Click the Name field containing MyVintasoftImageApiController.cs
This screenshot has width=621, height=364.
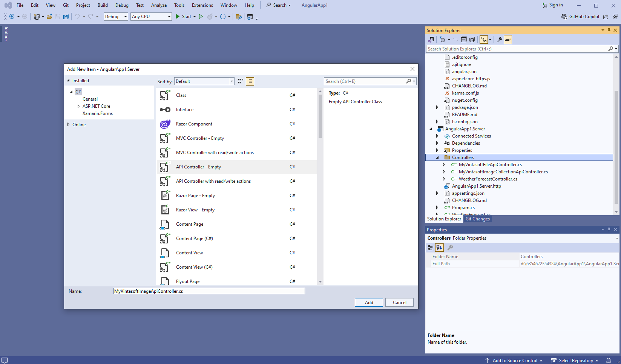209,291
